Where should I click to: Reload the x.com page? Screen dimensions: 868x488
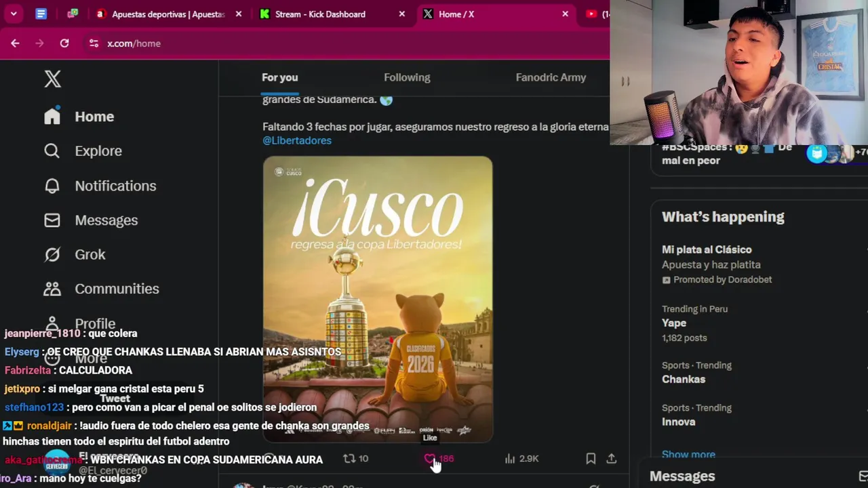(x=64, y=43)
